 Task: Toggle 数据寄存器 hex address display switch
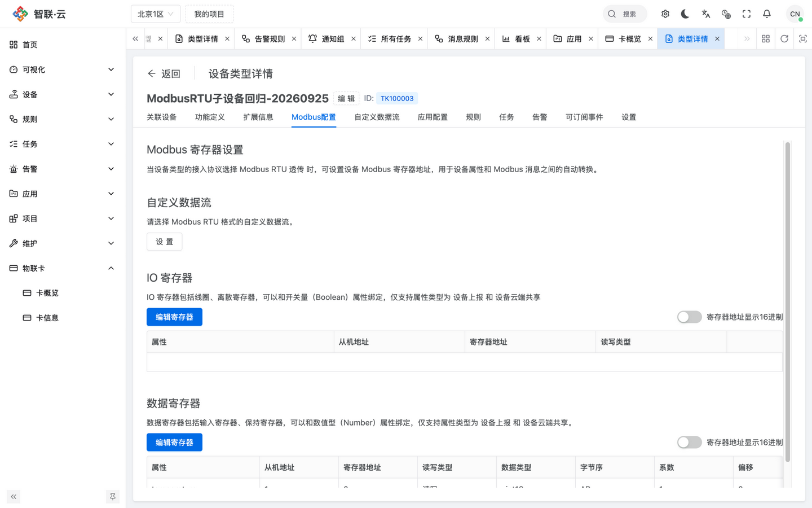690,443
